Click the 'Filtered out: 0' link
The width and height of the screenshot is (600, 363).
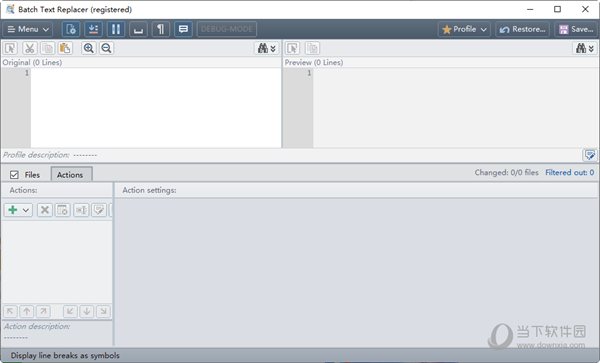tap(569, 173)
